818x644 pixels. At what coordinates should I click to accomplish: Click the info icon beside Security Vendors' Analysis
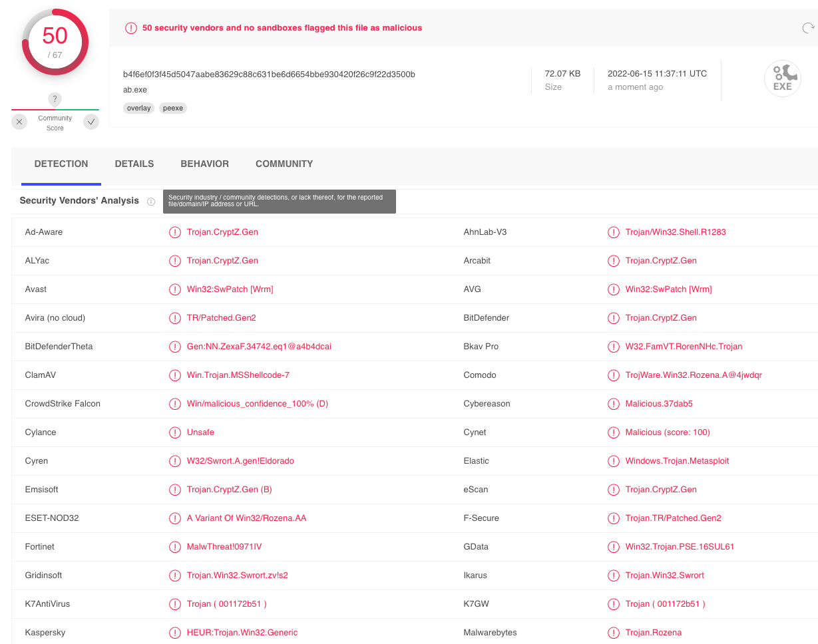coord(151,202)
